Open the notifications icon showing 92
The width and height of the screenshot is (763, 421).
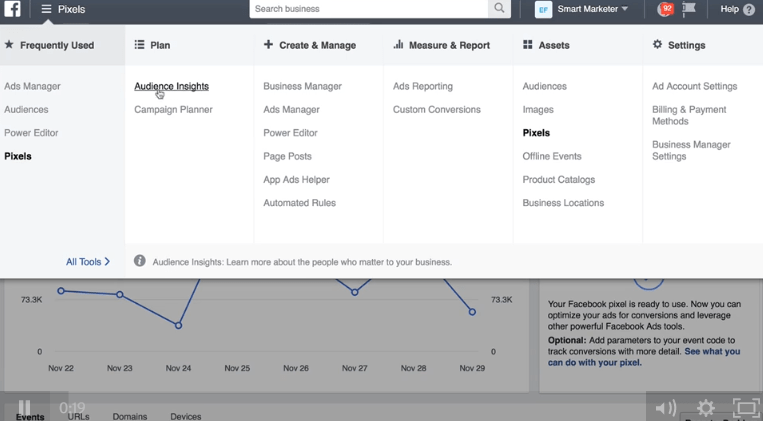(x=665, y=9)
